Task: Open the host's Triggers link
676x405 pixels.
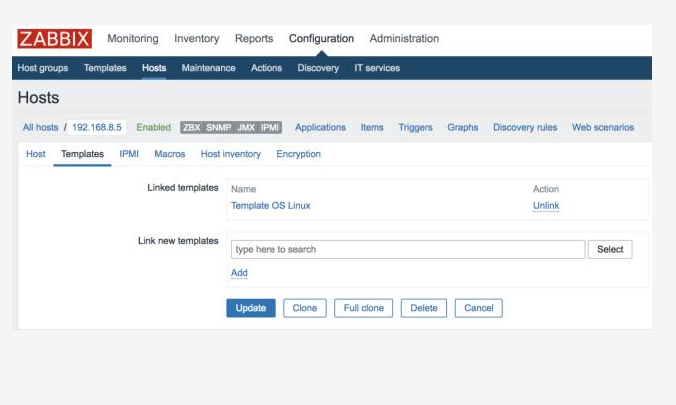Action: (x=415, y=127)
